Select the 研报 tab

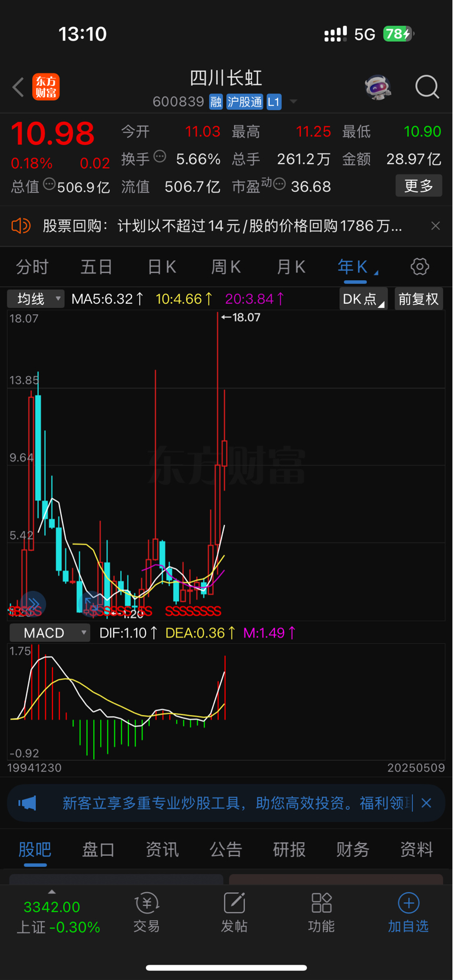tap(289, 849)
